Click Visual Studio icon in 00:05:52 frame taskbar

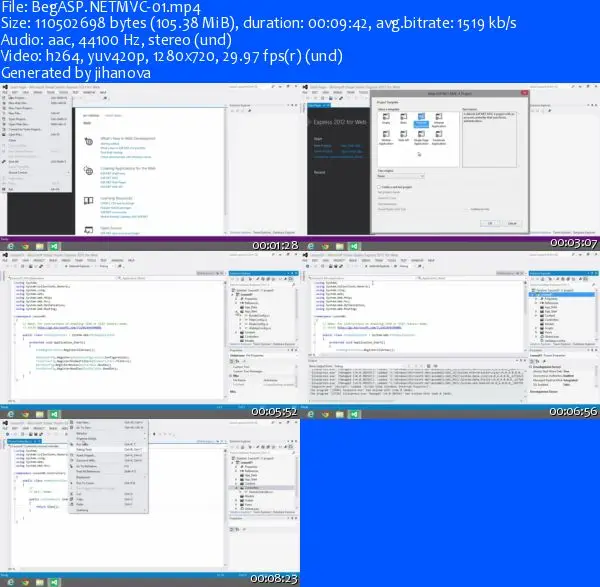click(x=54, y=414)
